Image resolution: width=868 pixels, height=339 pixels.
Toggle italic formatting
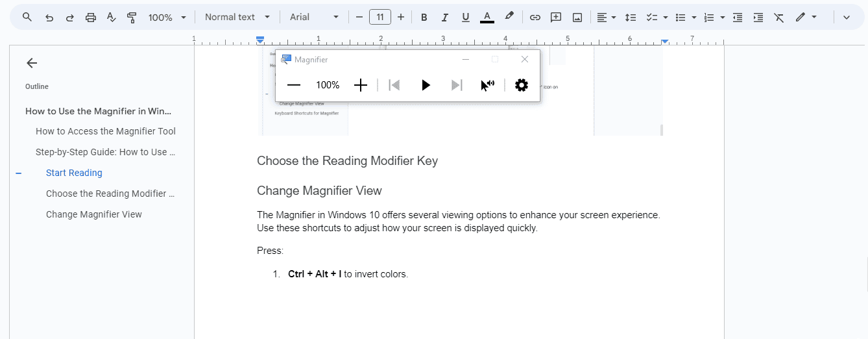click(x=444, y=18)
